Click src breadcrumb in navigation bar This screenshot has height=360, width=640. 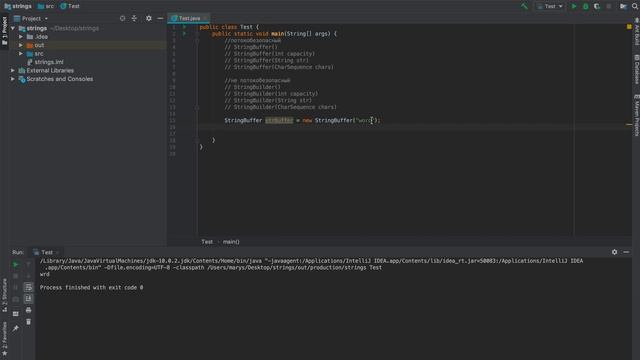(46, 6)
